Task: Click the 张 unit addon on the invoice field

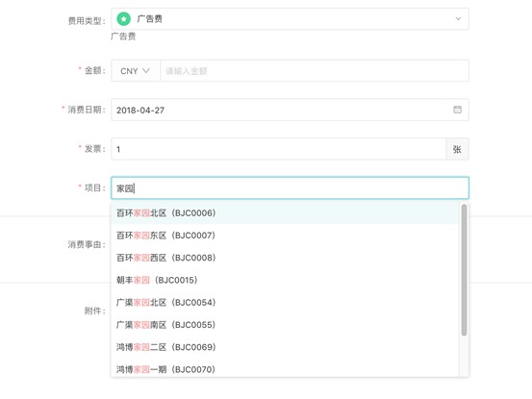Action: coord(457,149)
